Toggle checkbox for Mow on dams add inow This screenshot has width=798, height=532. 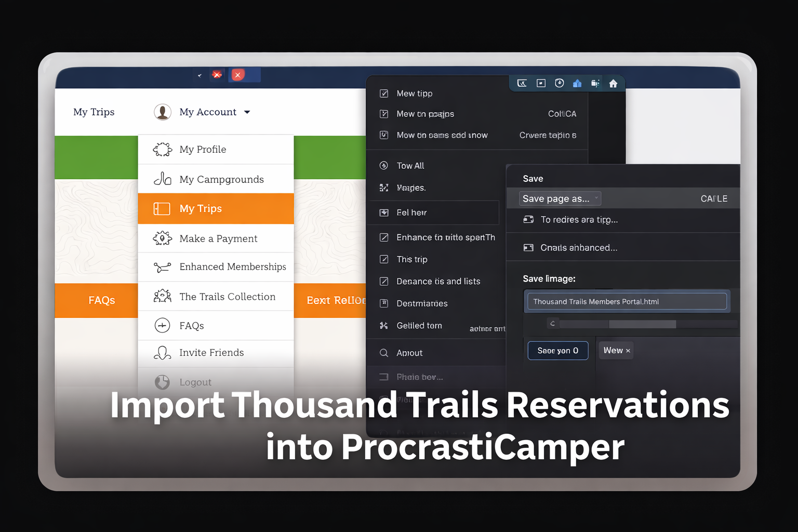(384, 135)
